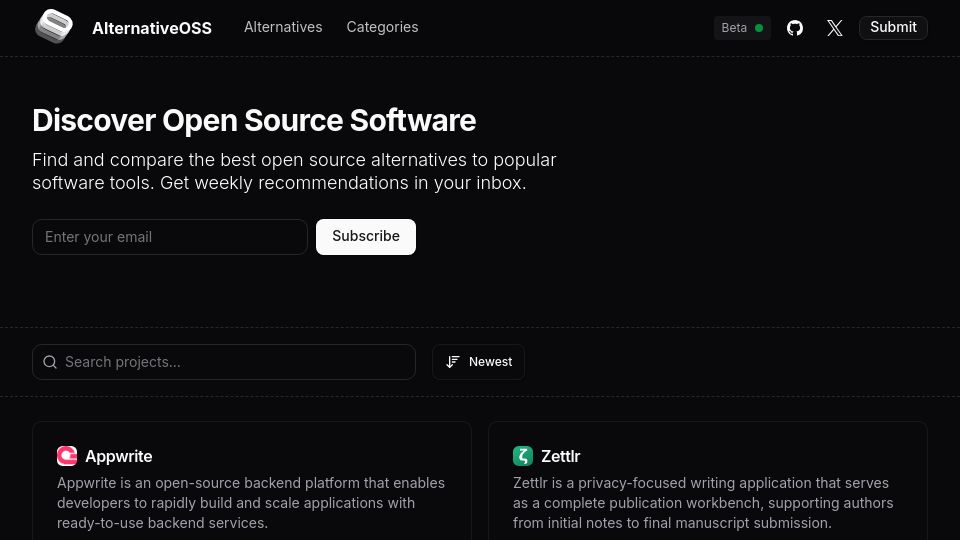Viewport: 960px width, 540px height.
Task: Go to the Alternatives page
Action: pos(283,27)
